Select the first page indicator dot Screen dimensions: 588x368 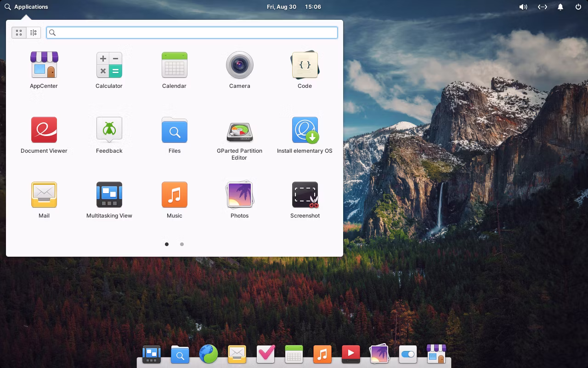pos(167,244)
